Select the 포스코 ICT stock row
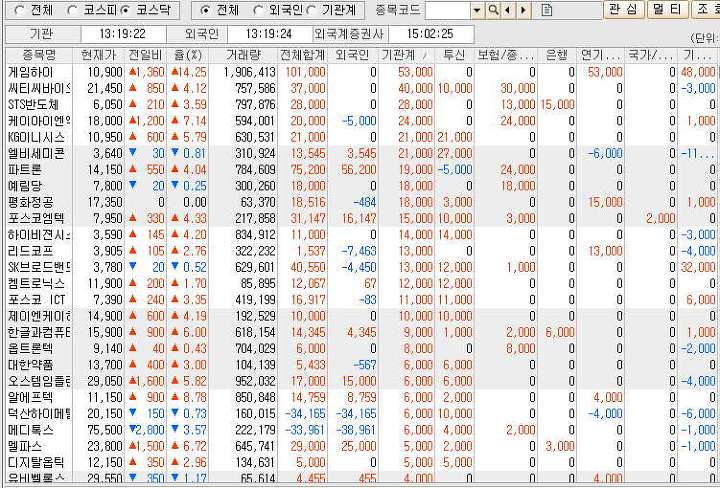The image size is (720, 488). (363, 300)
